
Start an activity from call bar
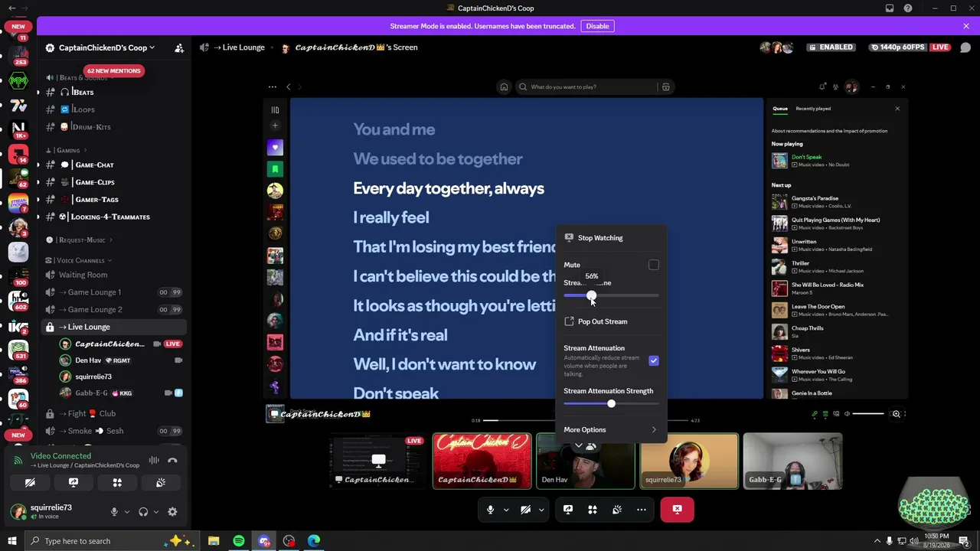593,510
